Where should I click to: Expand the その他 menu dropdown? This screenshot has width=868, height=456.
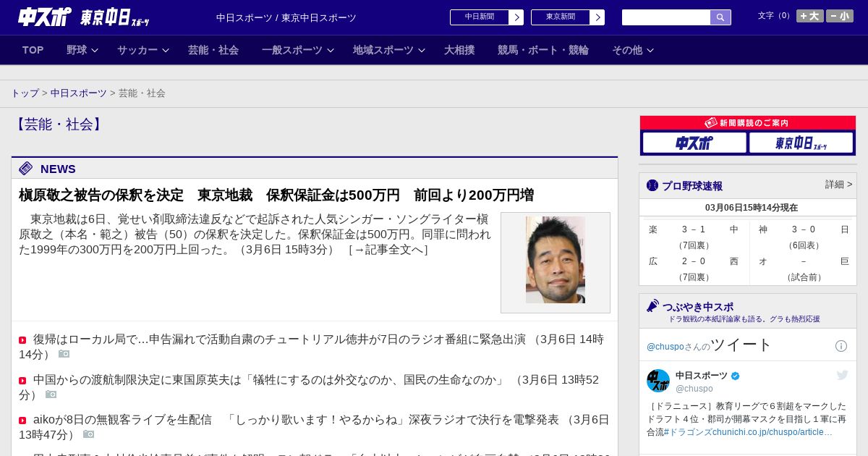(x=633, y=50)
